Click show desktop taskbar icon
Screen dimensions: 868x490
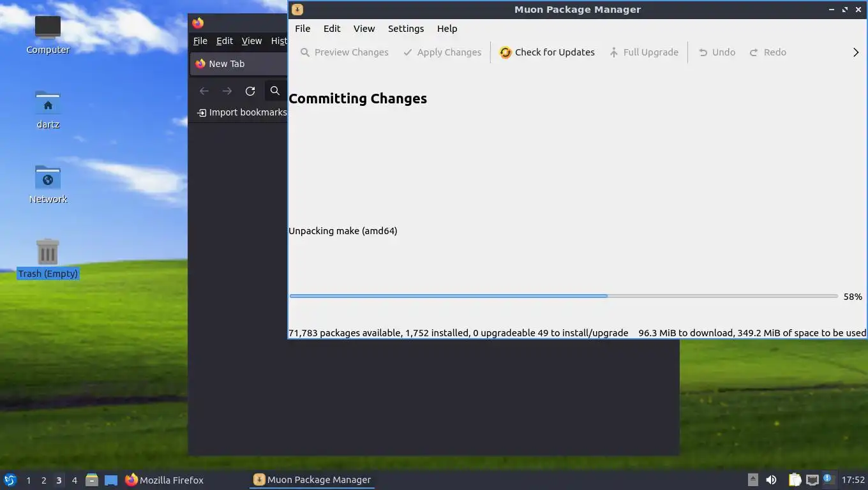(111, 480)
